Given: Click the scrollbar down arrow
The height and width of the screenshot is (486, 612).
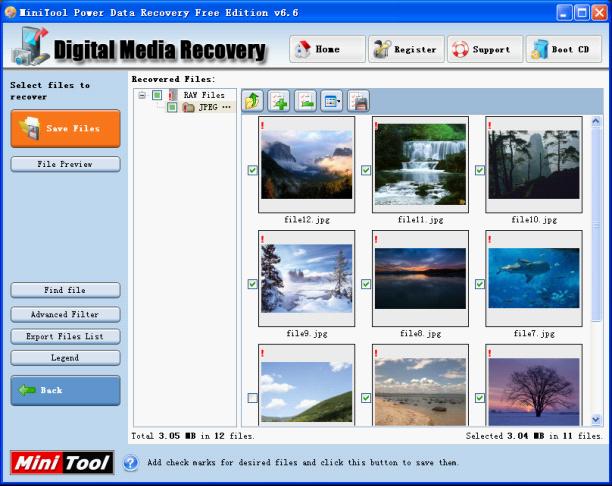Looking at the screenshot, I should [596, 420].
